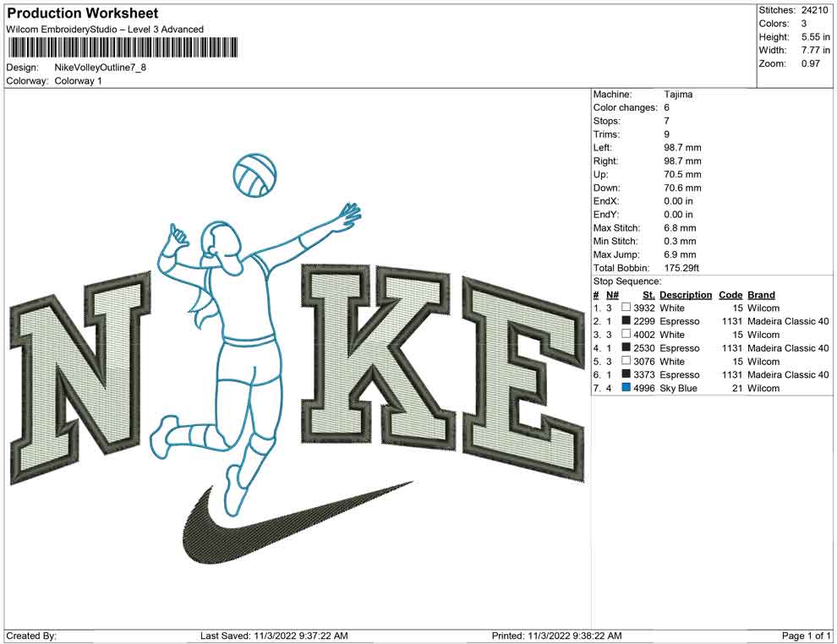
Task: Click the 'Production Worksheet' title
Action: [83, 14]
